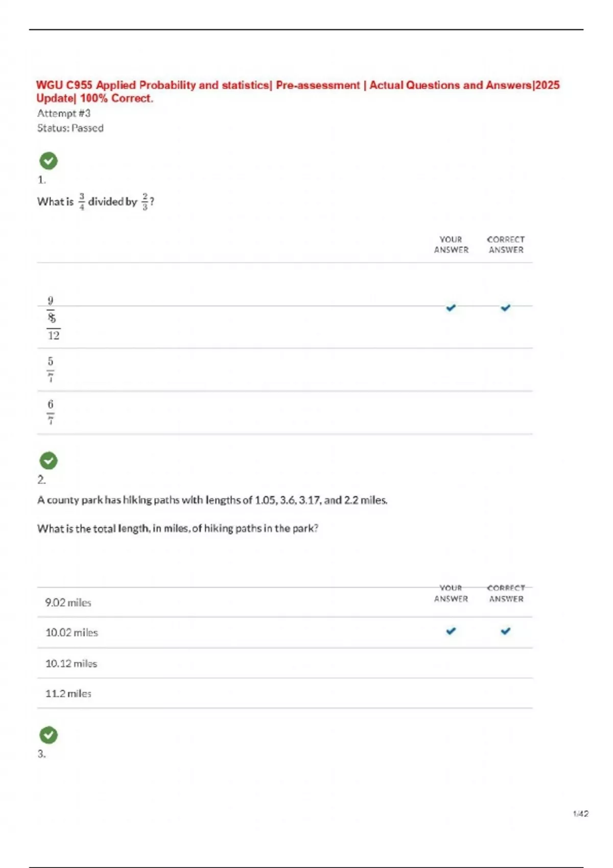Click the Attempt #3 label
Viewport: 613px width, 868px height.
point(64,113)
